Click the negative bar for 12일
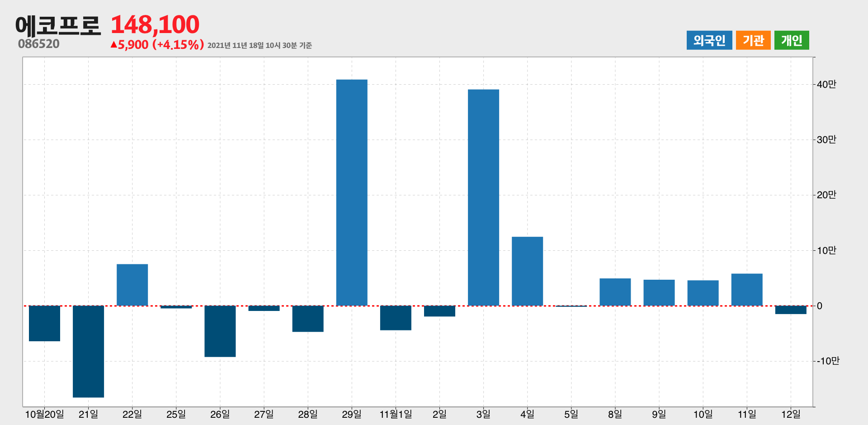868x425 pixels. pos(791,310)
